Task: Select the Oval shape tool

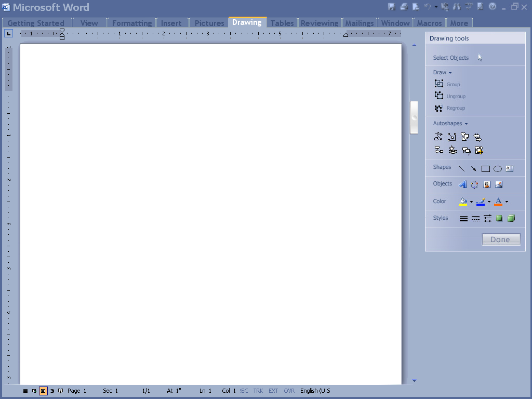Action: click(497, 169)
